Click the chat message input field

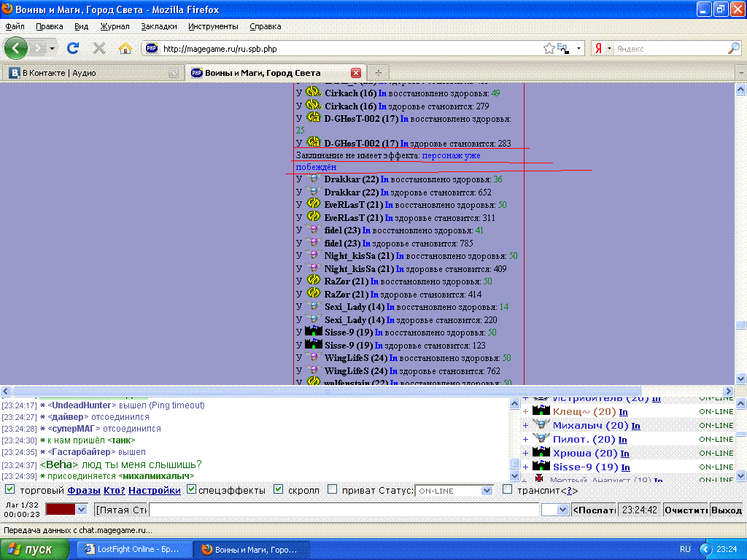pyautogui.click(x=343, y=510)
